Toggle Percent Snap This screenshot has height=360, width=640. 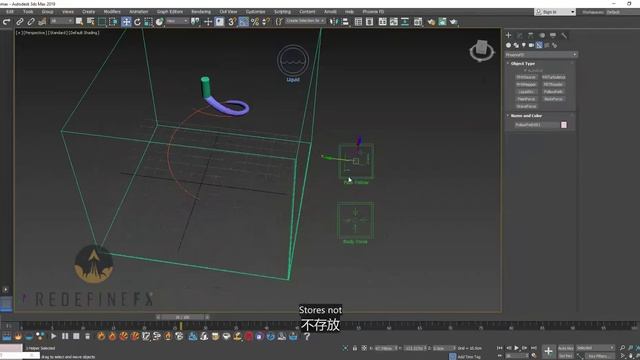click(255, 22)
